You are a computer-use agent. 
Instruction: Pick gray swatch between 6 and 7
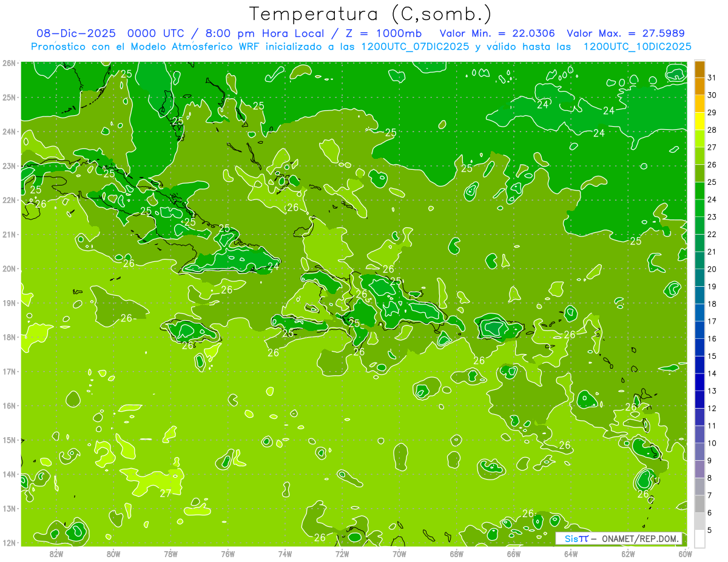699,504
